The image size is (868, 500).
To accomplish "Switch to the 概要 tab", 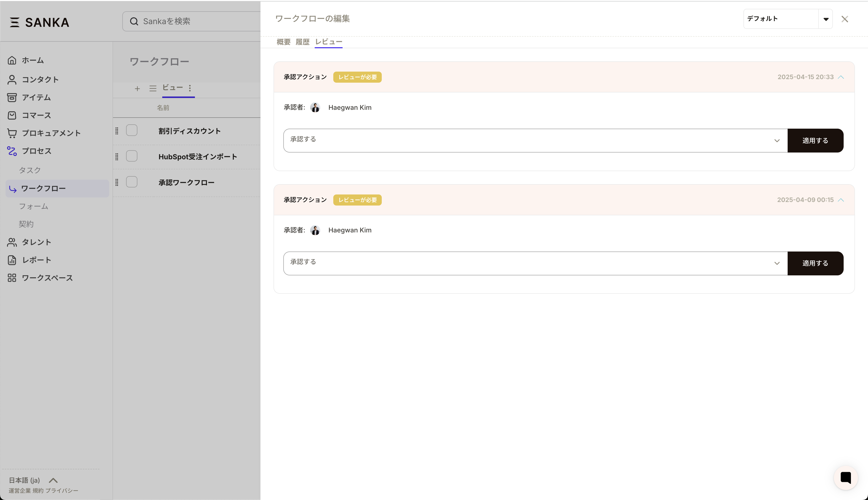I will (x=284, y=42).
